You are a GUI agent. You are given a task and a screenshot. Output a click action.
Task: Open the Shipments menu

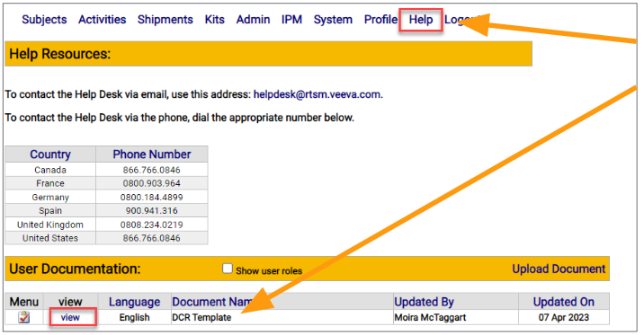click(165, 19)
